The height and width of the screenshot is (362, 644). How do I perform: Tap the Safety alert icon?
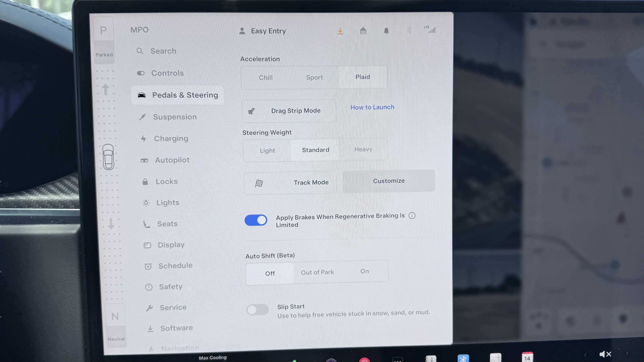[x=149, y=287]
